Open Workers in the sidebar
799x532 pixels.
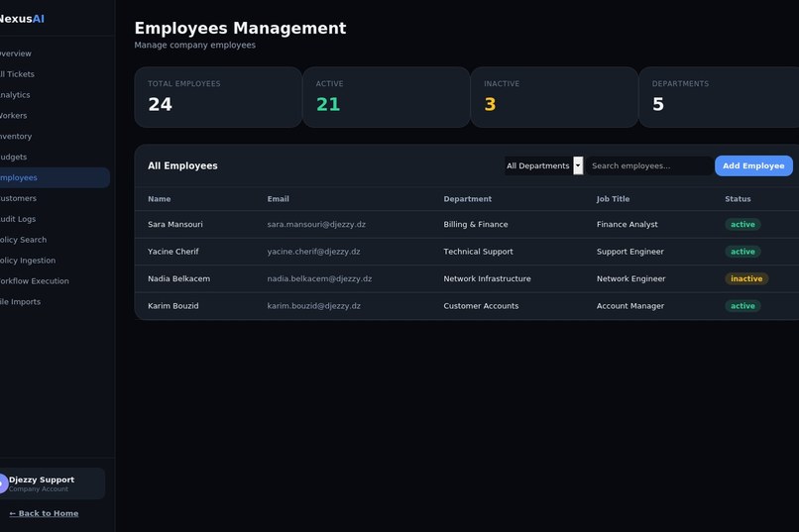tap(13, 116)
